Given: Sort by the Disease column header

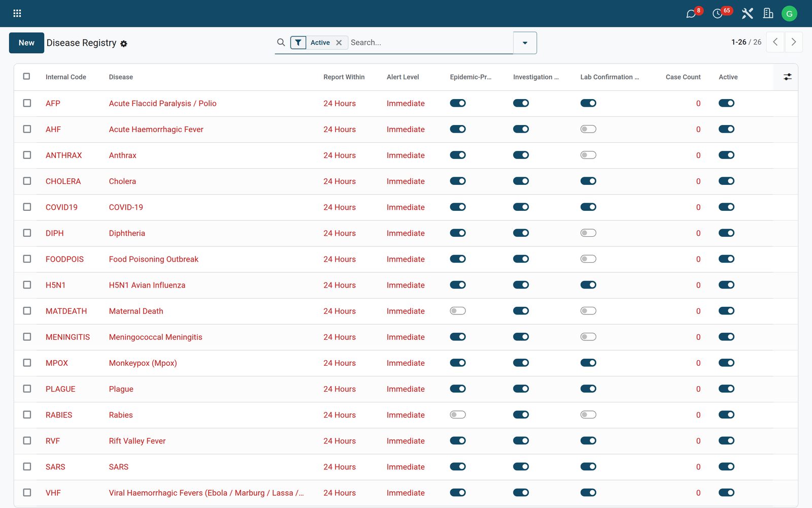Looking at the screenshot, I should pos(121,77).
